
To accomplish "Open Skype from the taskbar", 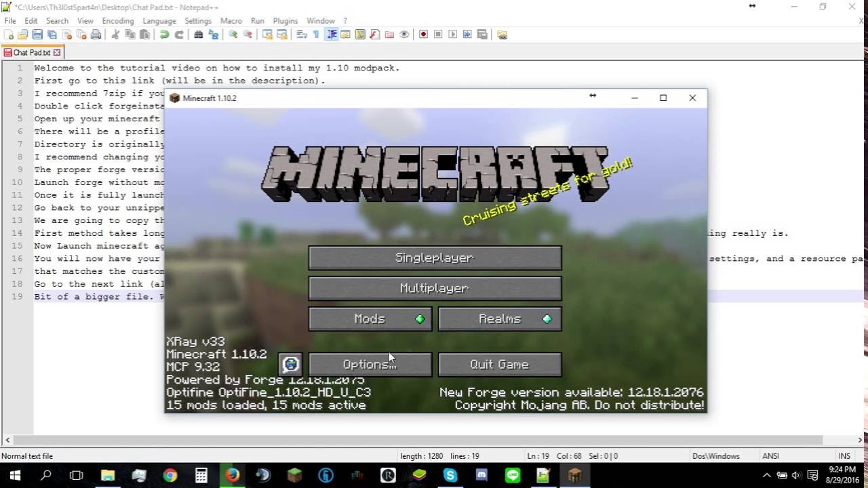I will click(x=450, y=475).
